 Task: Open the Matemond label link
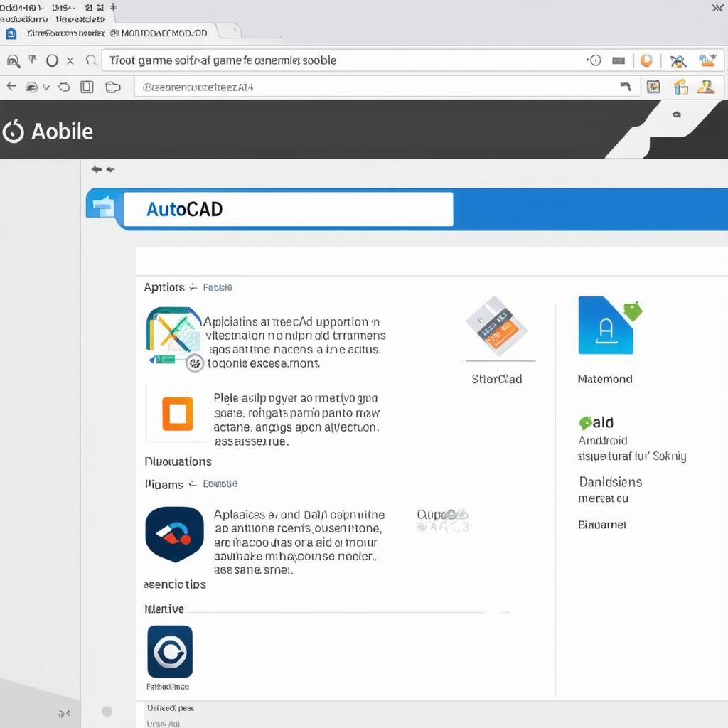(605, 379)
